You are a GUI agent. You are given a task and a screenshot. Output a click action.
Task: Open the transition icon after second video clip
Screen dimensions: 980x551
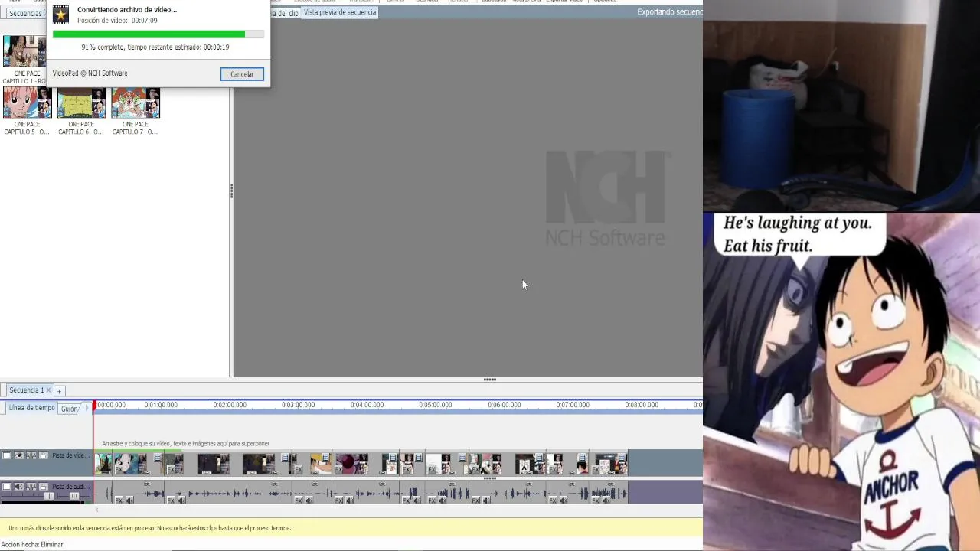click(x=158, y=458)
